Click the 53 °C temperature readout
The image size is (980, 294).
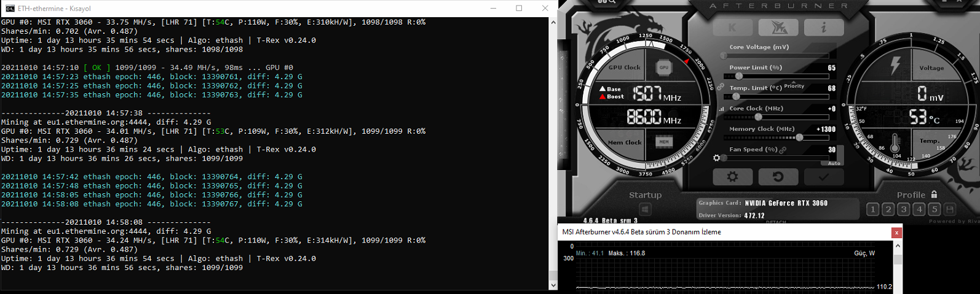click(924, 117)
